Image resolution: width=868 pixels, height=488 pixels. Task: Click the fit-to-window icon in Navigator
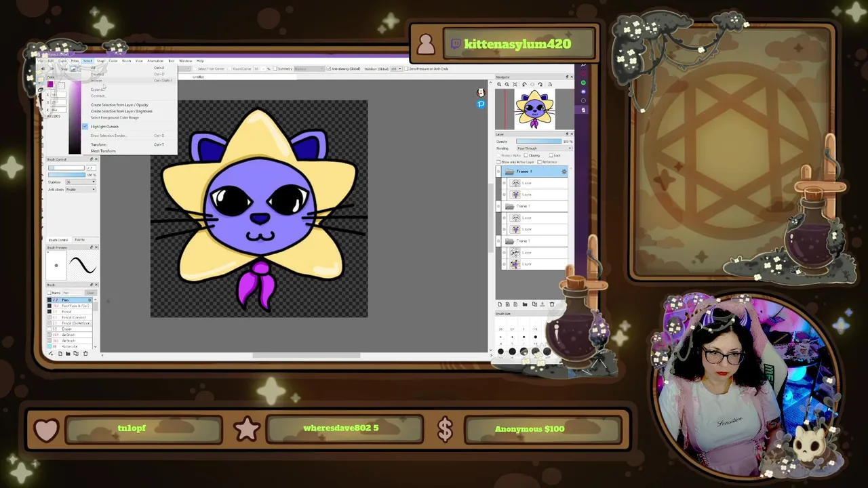click(515, 84)
